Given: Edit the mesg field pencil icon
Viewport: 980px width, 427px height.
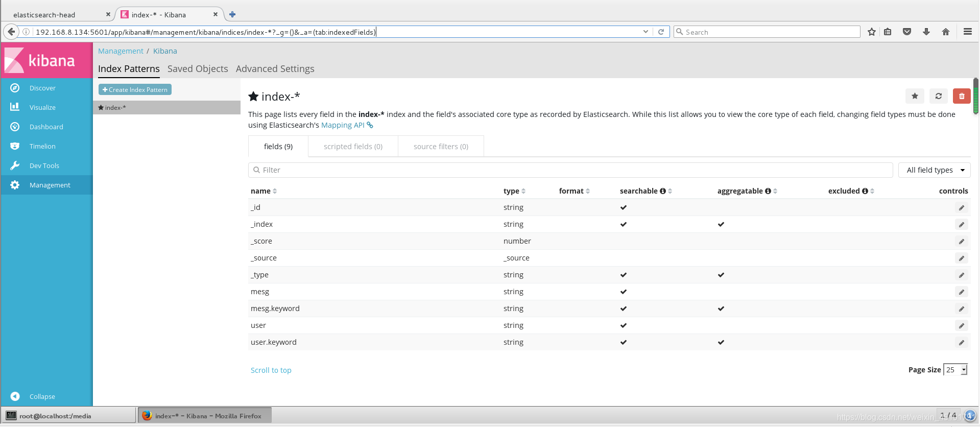Looking at the screenshot, I should pyautogui.click(x=962, y=292).
